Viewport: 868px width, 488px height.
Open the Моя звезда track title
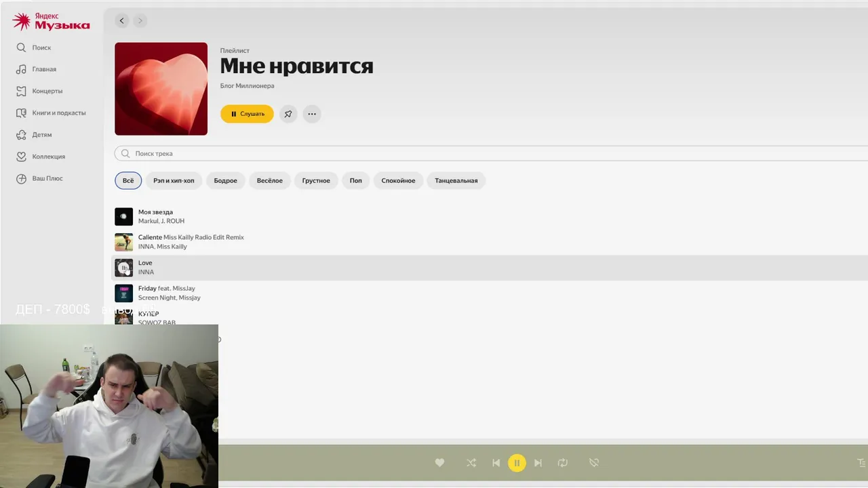click(x=155, y=212)
